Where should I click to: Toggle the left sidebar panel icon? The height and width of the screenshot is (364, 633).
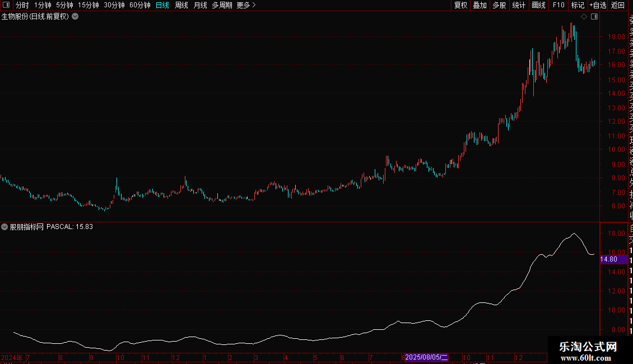pos(6,5)
